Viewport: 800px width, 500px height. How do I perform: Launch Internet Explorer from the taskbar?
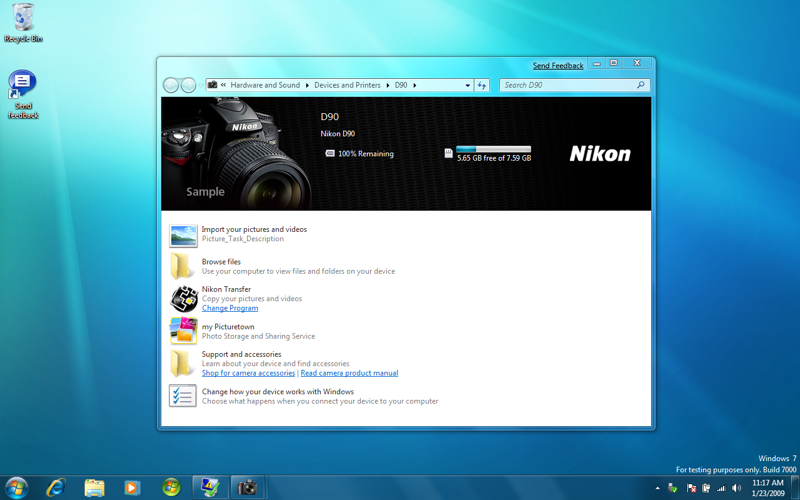[56, 488]
